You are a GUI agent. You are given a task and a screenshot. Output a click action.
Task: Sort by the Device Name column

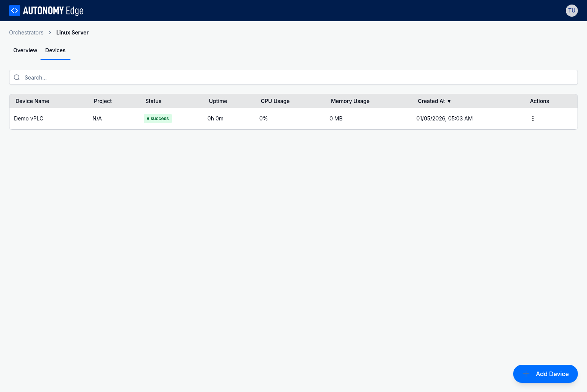point(32,101)
